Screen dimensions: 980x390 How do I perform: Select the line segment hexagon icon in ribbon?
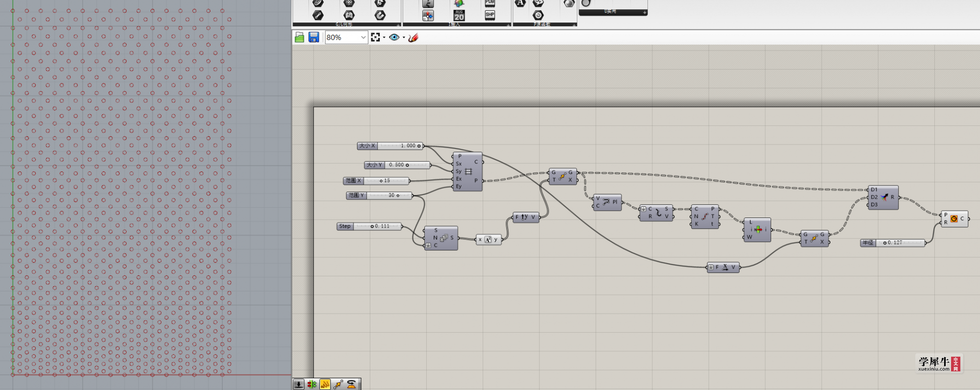[x=318, y=15]
